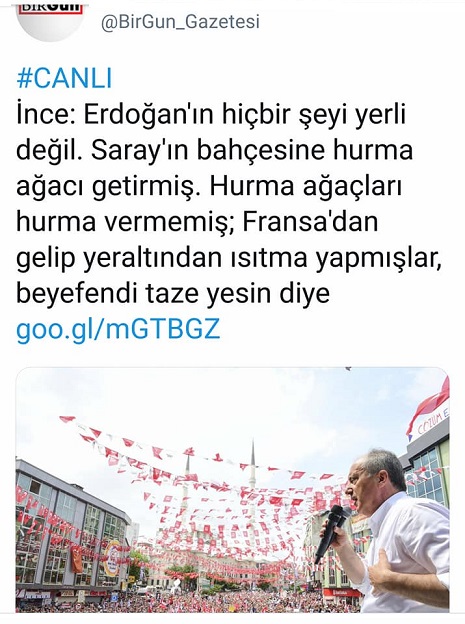Open the #CANLI hashtag
This screenshot has height=624, width=465.
64,79
